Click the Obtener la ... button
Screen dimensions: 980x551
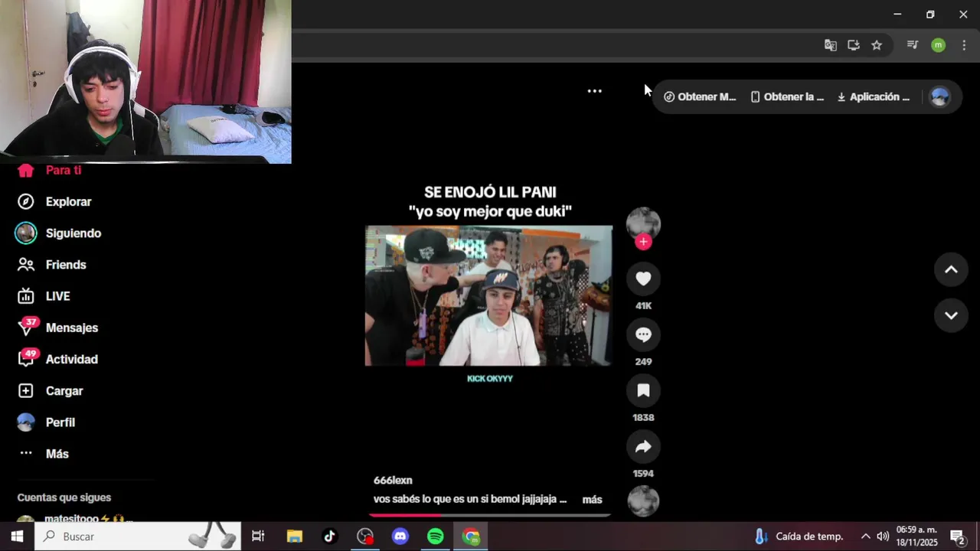pyautogui.click(x=787, y=97)
